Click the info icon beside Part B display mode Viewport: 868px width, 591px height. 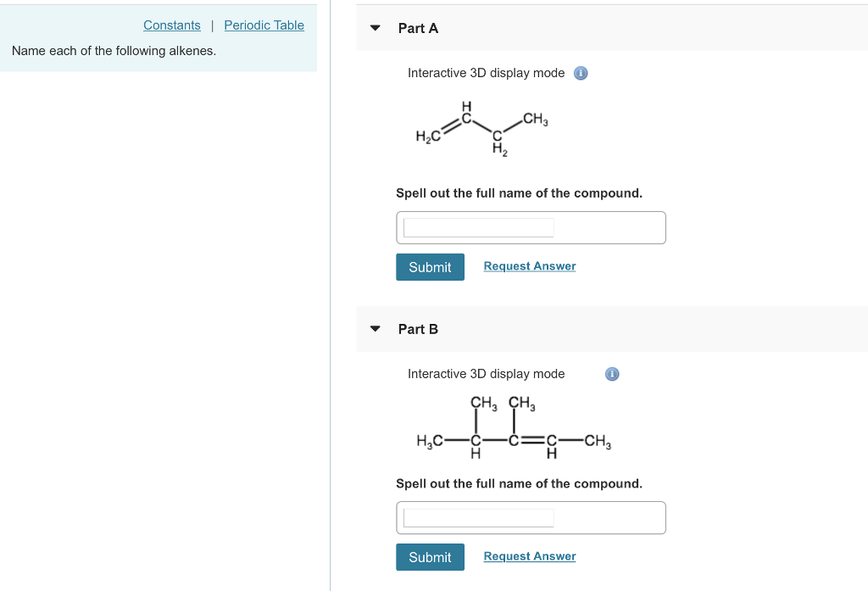coord(612,374)
